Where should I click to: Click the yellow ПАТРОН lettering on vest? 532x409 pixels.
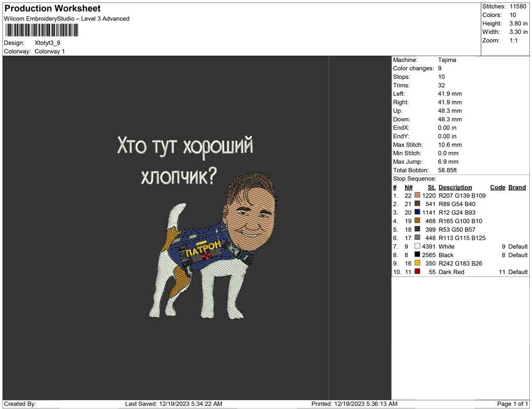[x=203, y=249]
